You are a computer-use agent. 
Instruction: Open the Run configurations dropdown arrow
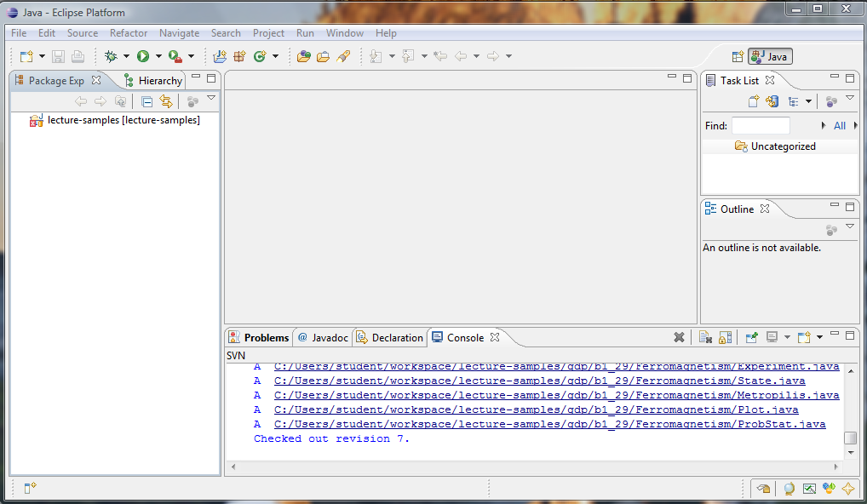158,56
